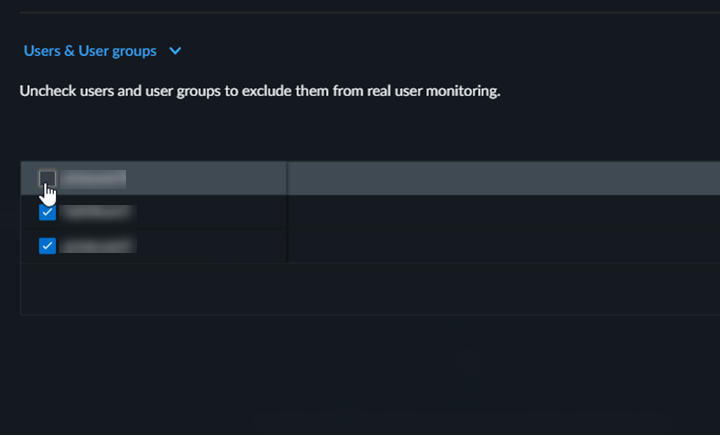Viewport: 720px width, 436px height.
Task: Click the Users & User groups heading
Action: [90, 51]
